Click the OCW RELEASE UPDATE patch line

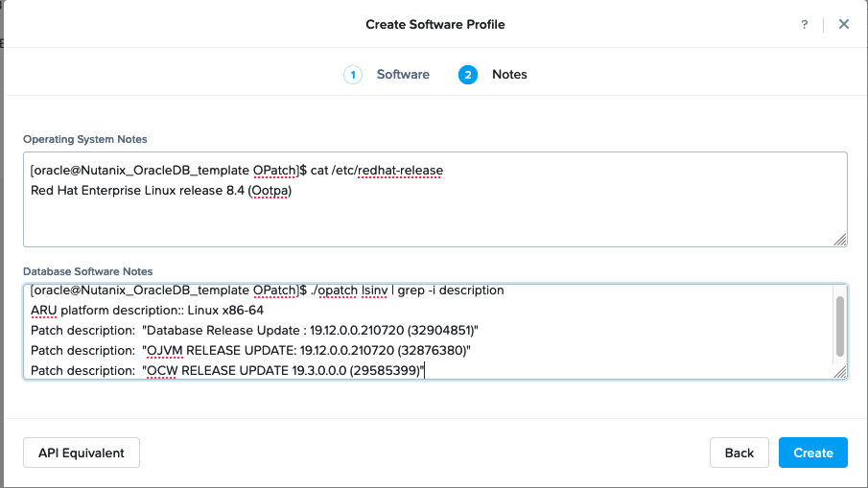tap(227, 371)
